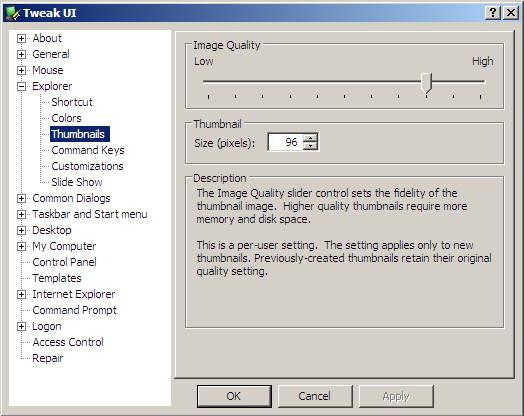The width and height of the screenshot is (524, 416).
Task: Click the Size (pixels) input field
Action: [x=286, y=142]
